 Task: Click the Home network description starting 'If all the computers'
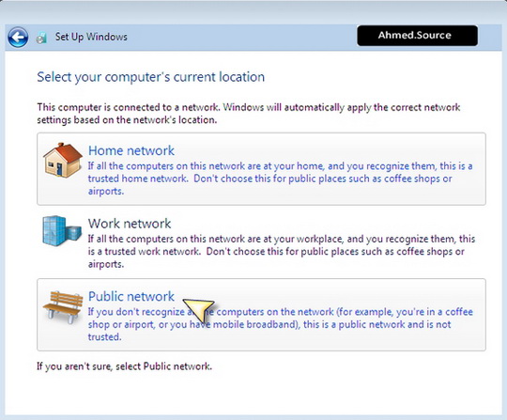point(281,179)
